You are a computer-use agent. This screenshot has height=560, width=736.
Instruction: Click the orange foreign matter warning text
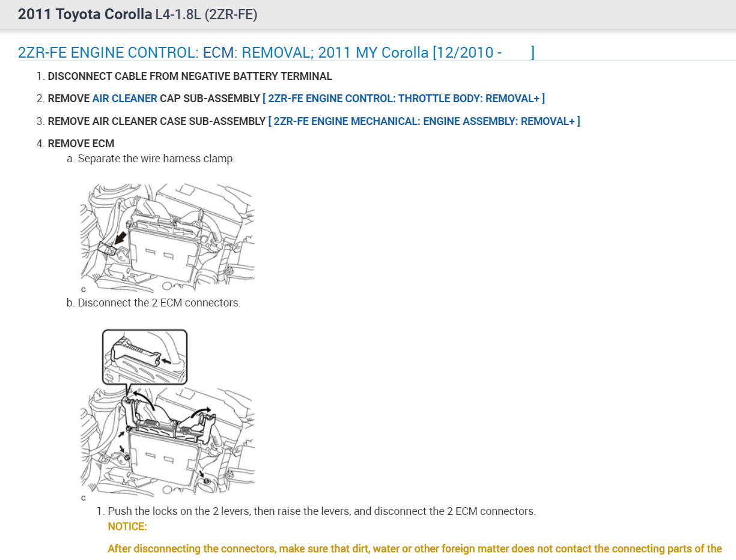pyautogui.click(x=415, y=549)
